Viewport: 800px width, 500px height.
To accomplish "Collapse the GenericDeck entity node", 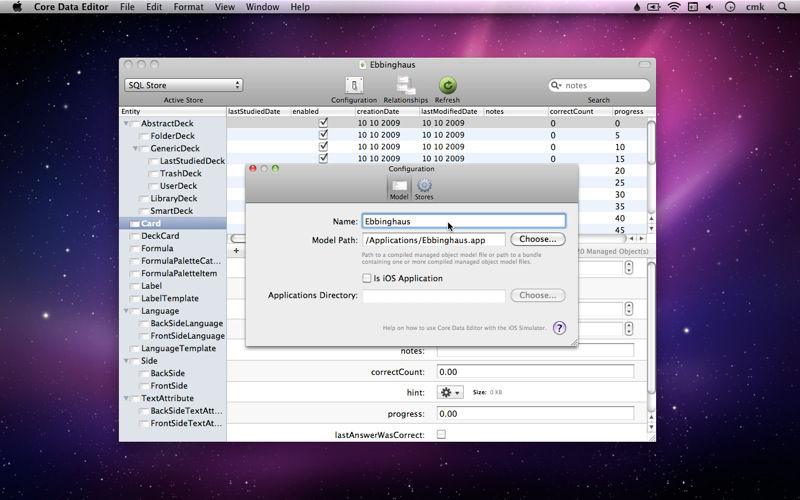I will [x=136, y=148].
